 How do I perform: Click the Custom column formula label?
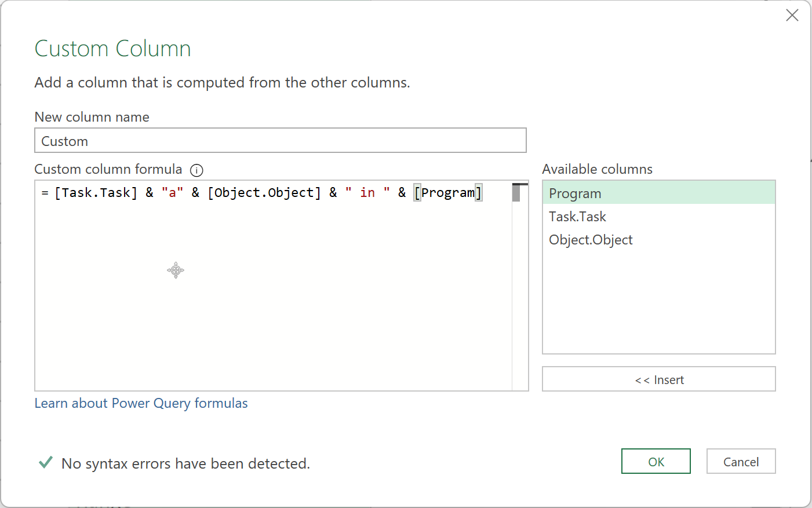(108, 169)
